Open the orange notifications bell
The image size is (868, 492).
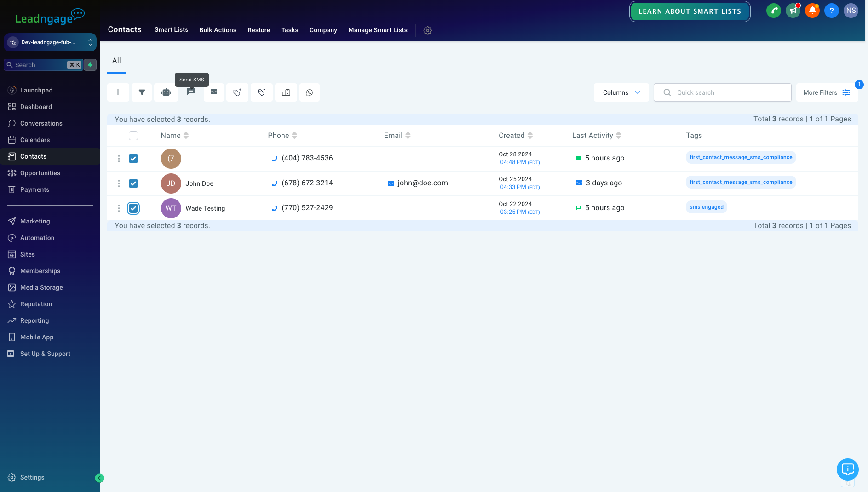pyautogui.click(x=812, y=11)
